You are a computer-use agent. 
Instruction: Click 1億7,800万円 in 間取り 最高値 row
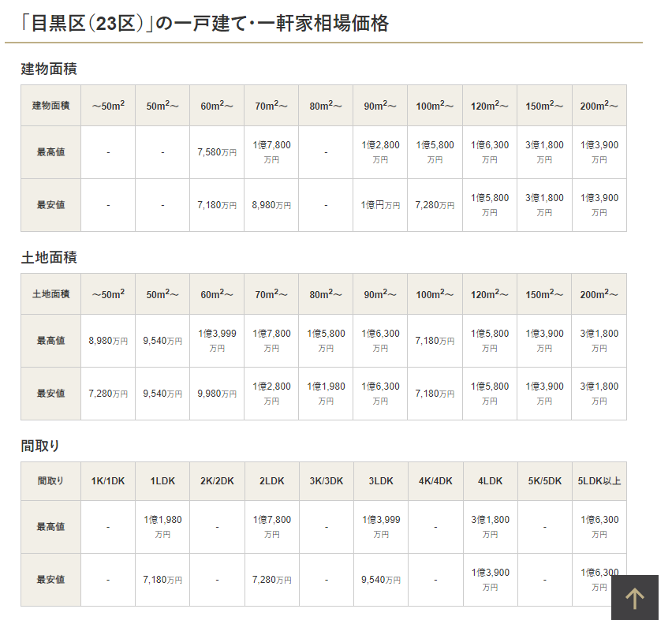(x=271, y=527)
